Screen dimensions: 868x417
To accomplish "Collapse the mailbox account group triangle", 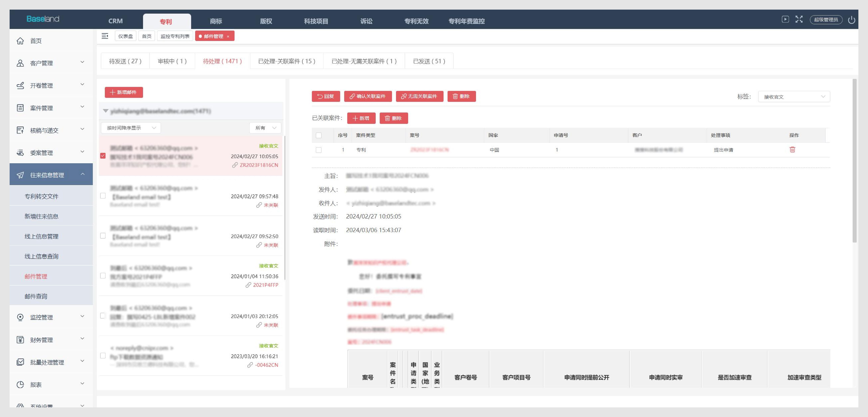I will tap(106, 111).
